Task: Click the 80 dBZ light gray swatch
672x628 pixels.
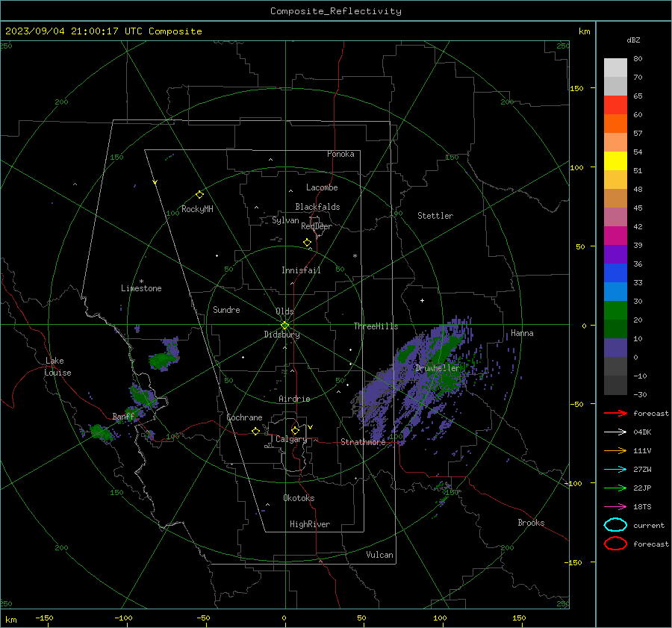Action: click(x=615, y=68)
